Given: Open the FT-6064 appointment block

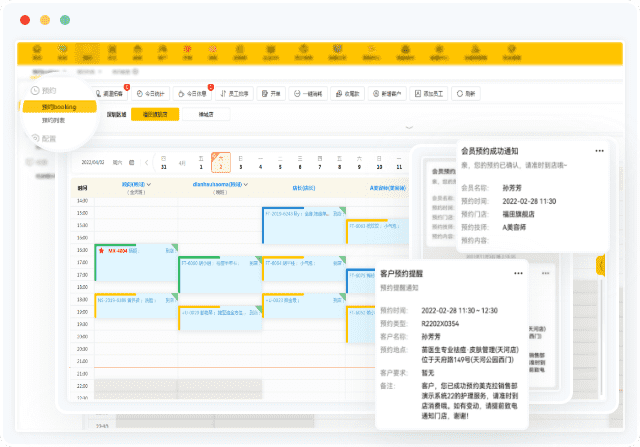Looking at the screenshot, I should click(304, 268).
